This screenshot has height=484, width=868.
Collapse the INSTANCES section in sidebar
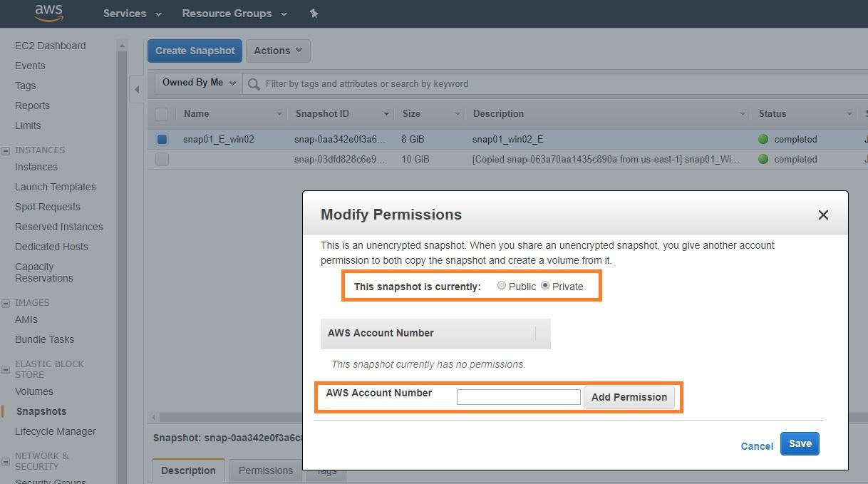coord(6,150)
